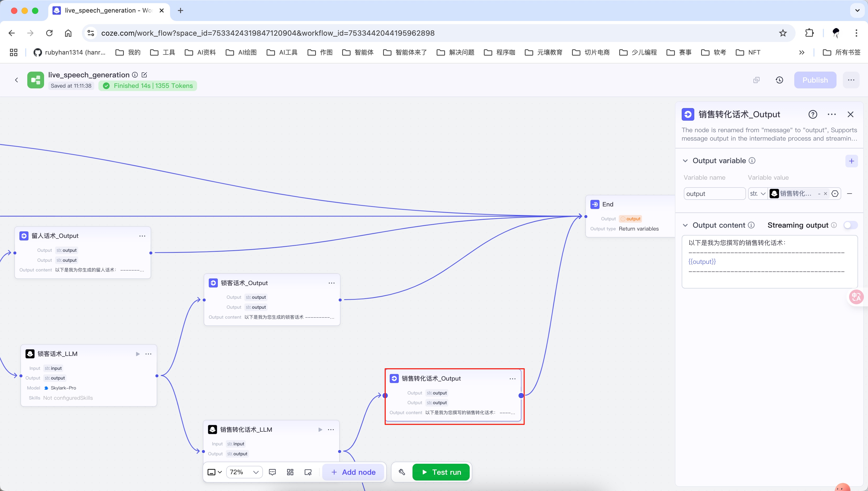The width and height of the screenshot is (868, 491).
Task: Open the more options menu next to Publish
Action: click(x=851, y=80)
